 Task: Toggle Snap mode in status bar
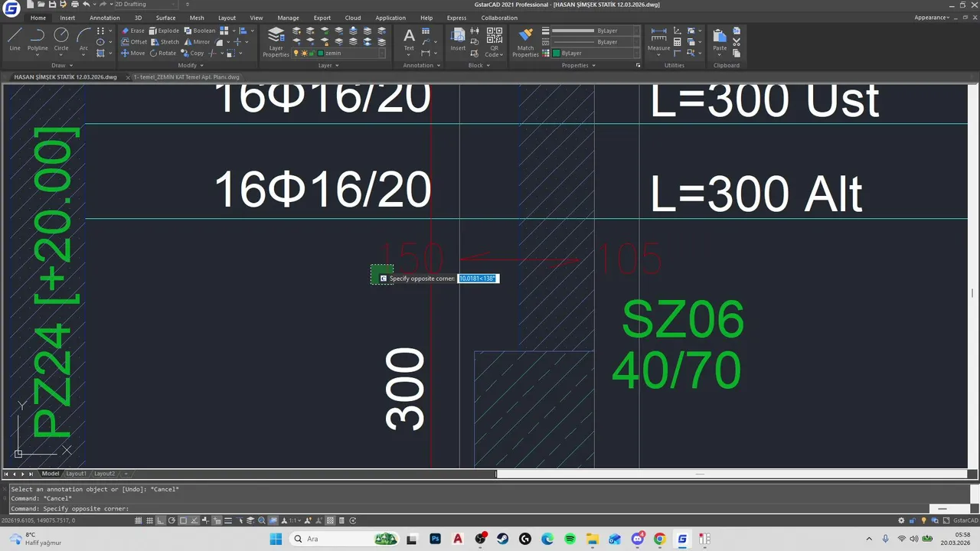pos(139,520)
